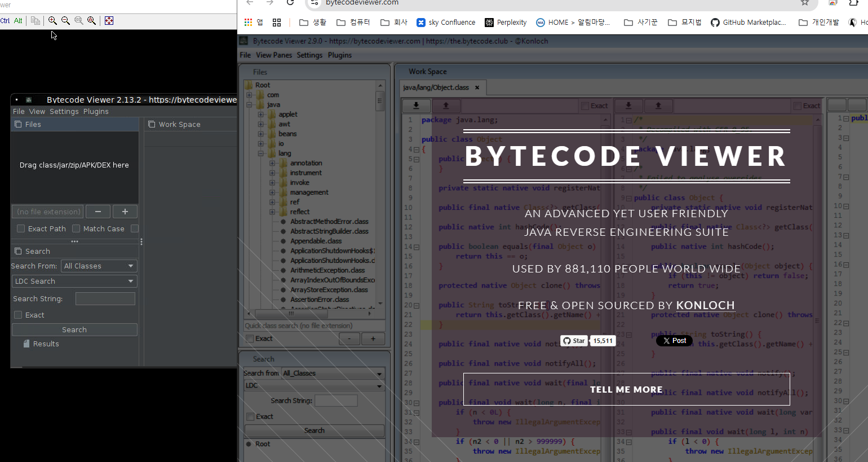868x462 pixels.
Task: Click the Files panel window icon
Action: [x=18, y=124]
